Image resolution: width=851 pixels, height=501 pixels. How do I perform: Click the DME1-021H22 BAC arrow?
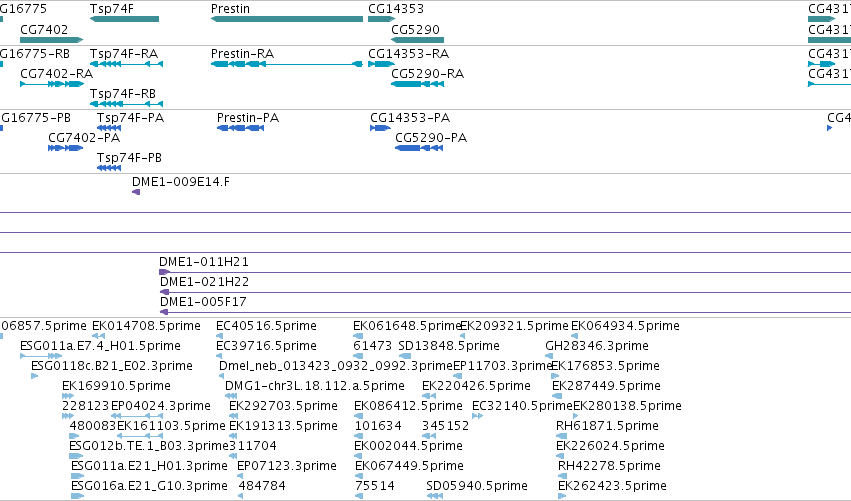pyautogui.click(x=164, y=292)
